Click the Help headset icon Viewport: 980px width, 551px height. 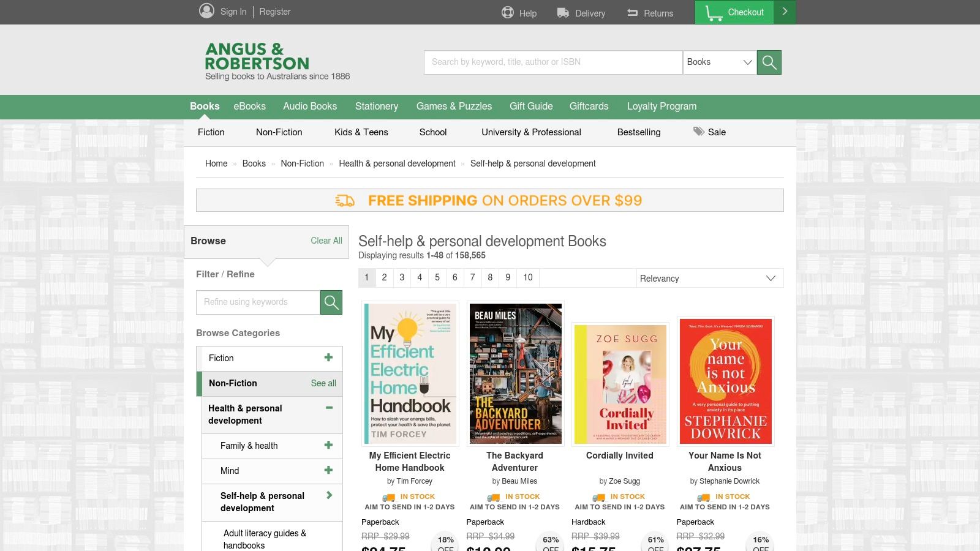[x=508, y=12]
